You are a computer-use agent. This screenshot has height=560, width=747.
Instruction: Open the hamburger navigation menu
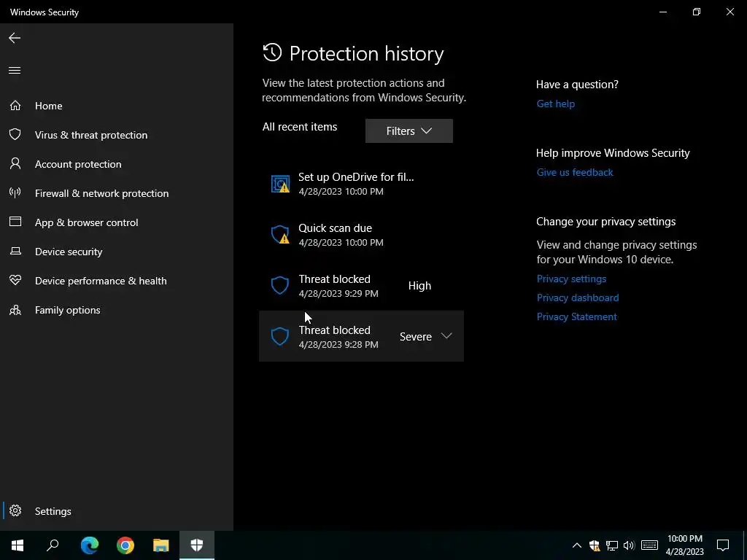(x=15, y=71)
